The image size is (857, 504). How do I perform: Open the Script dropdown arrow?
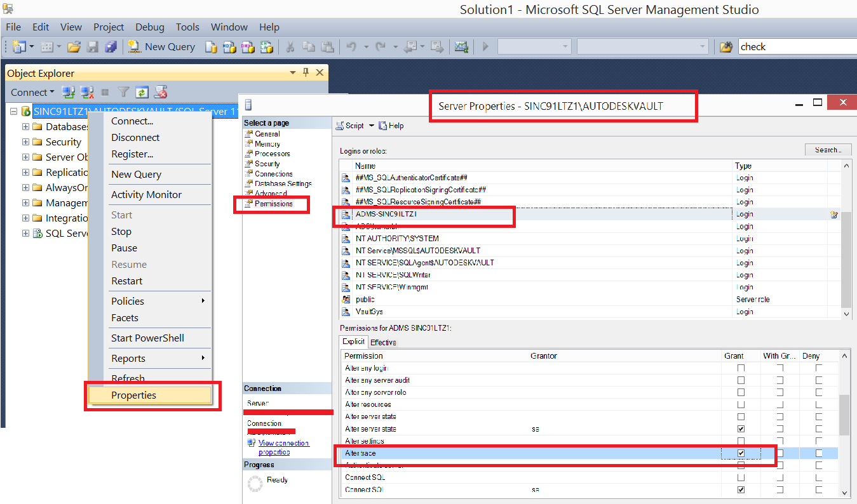[x=372, y=126]
